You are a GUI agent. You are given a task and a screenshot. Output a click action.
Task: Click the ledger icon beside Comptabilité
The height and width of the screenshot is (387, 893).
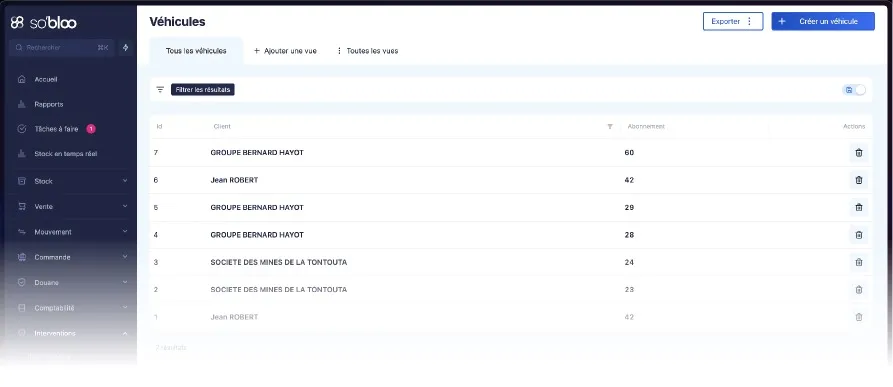(22, 308)
